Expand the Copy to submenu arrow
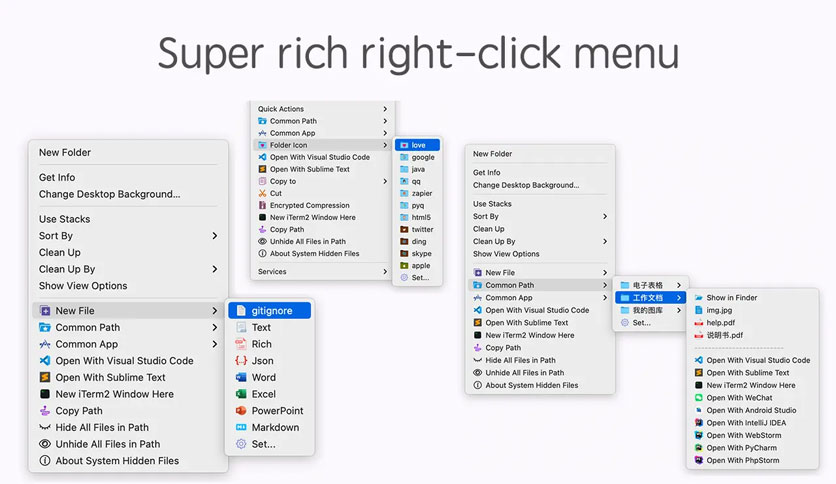 click(385, 181)
